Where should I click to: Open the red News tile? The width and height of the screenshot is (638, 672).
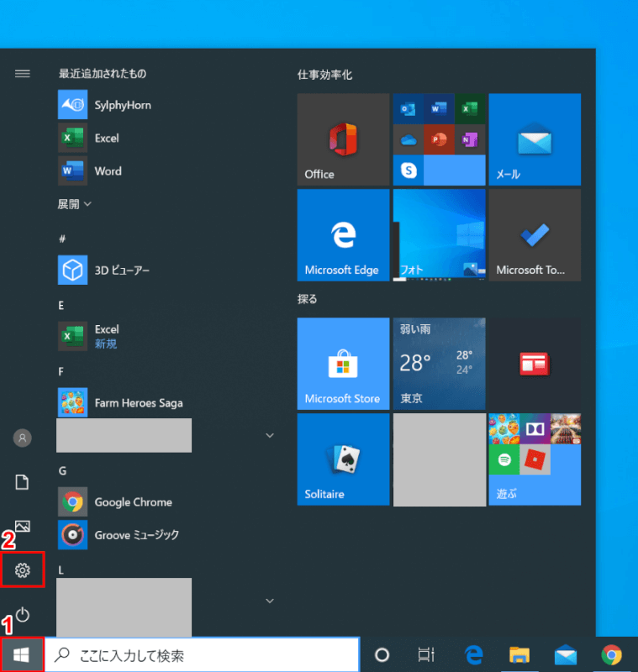point(535,364)
